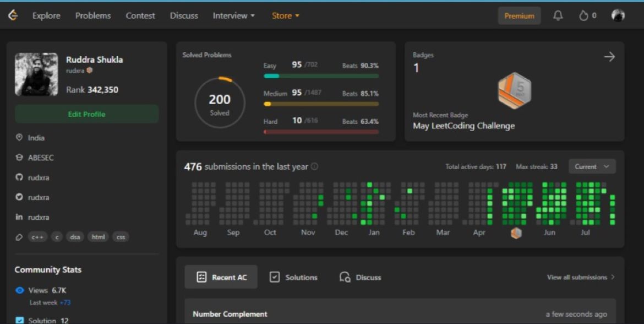Click the ABESEC school text
The image size is (644, 324).
coord(41,158)
